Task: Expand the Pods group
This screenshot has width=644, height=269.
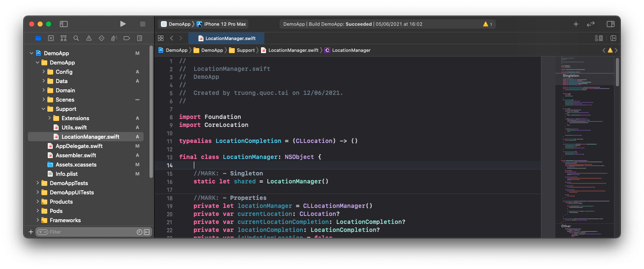Action: [38, 211]
